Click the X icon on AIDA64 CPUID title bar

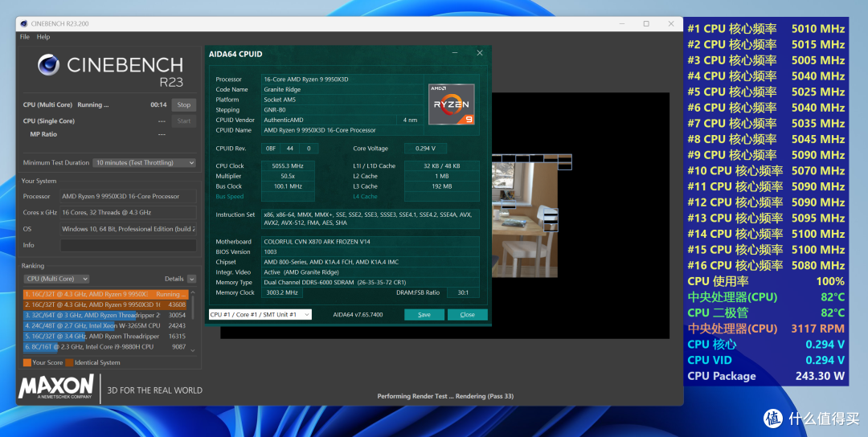click(480, 53)
